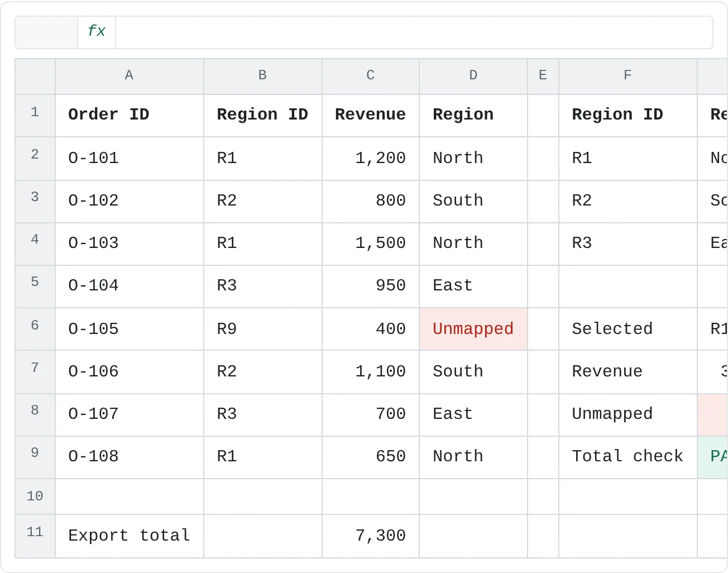Select row 10 header
Image resolution: width=728 pixels, height=573 pixels.
pyautogui.click(x=35, y=496)
